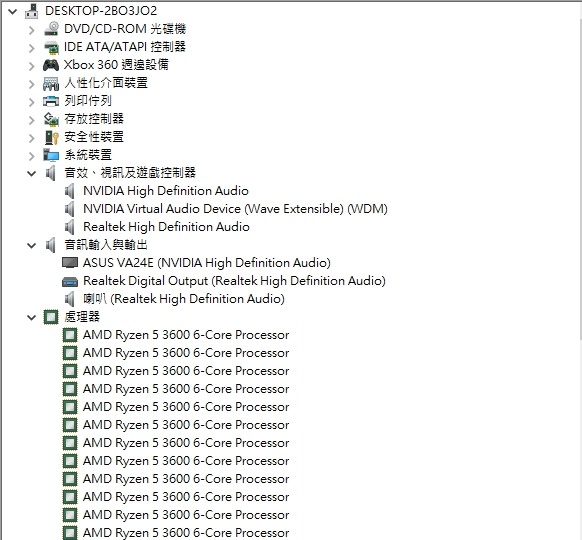Screen dimensions: 582x540
Task: Expand the Xbox 360 週邊設備 category
Action: pyautogui.click(x=32, y=66)
